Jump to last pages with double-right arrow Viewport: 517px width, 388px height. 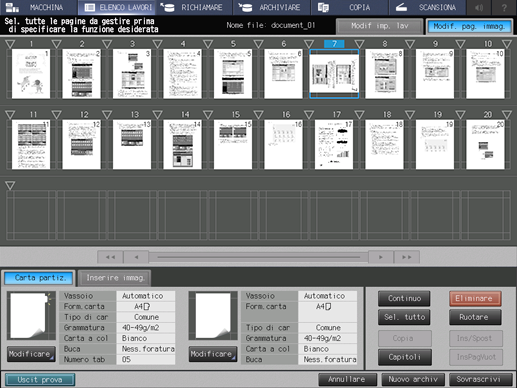point(407,257)
